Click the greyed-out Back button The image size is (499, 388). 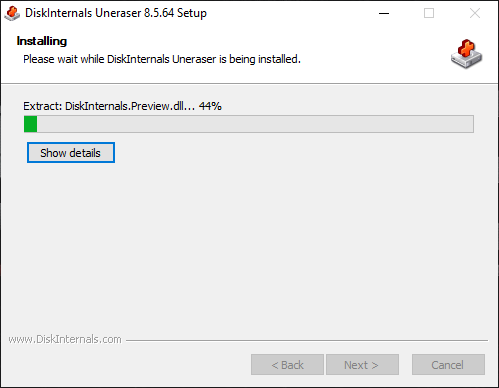tap(287, 365)
